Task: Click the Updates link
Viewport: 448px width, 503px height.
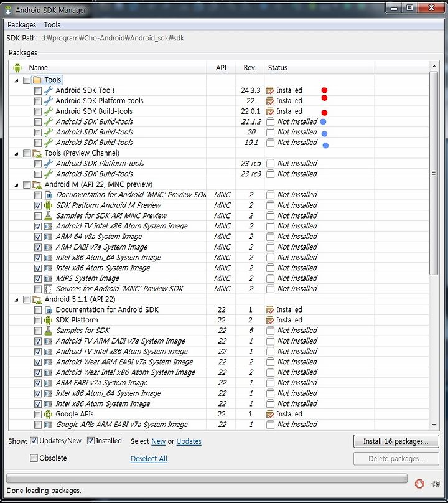Action: click(189, 441)
